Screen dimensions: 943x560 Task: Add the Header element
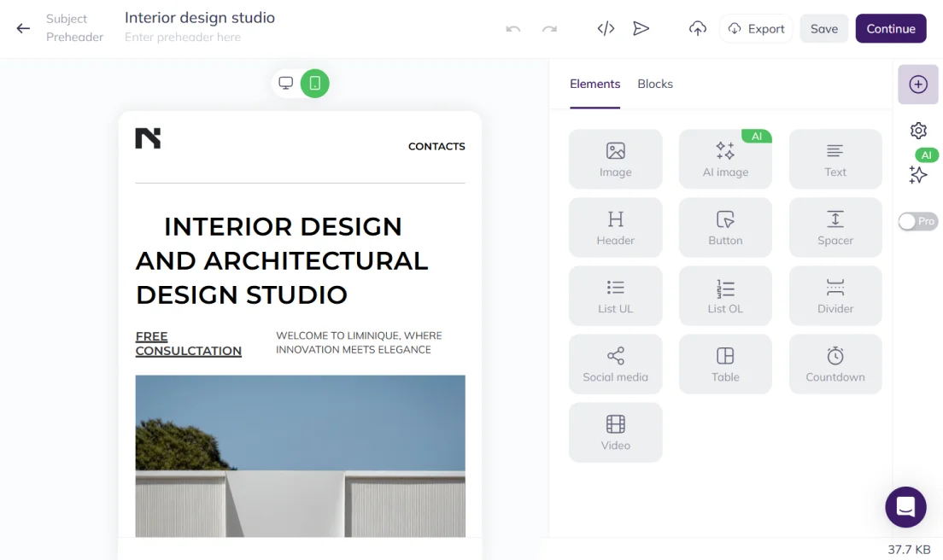(x=615, y=228)
